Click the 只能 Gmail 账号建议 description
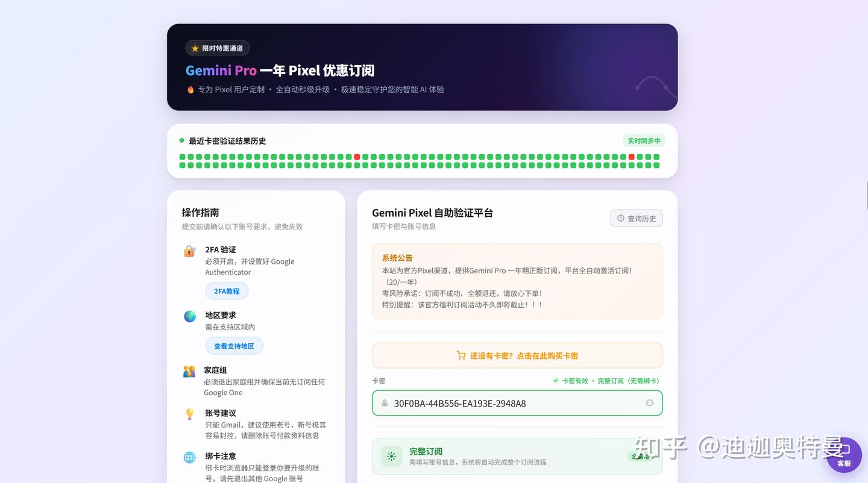The width and height of the screenshot is (868, 483). (266, 430)
